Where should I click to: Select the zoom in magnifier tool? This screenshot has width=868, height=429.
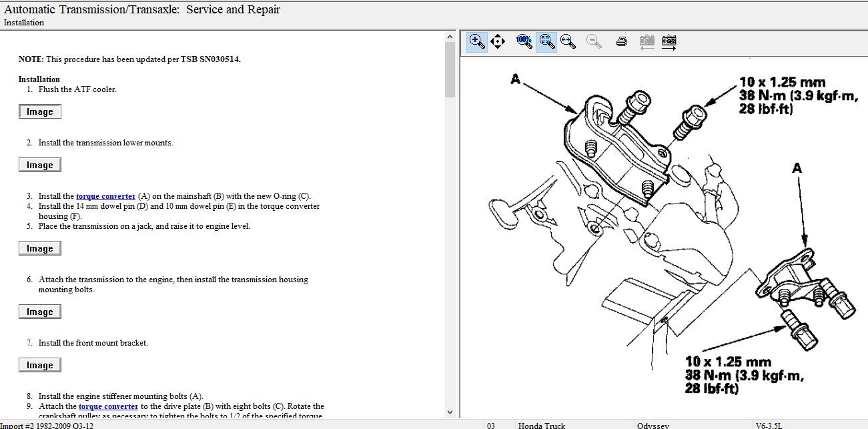point(477,41)
